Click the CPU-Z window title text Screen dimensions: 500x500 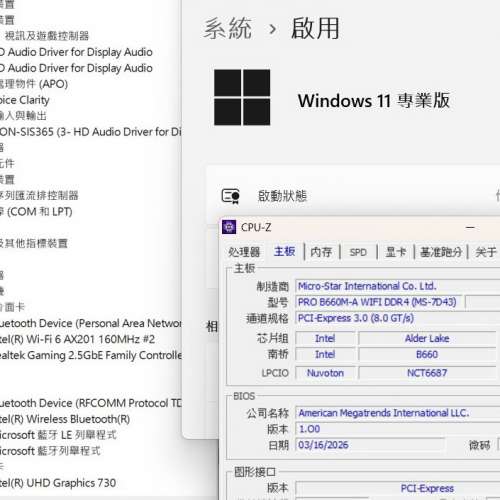point(256,227)
